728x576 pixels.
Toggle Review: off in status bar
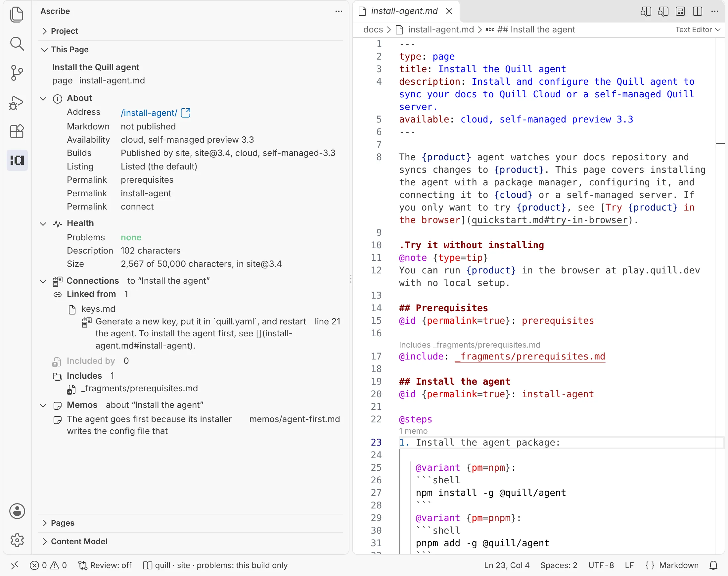pyautogui.click(x=105, y=565)
